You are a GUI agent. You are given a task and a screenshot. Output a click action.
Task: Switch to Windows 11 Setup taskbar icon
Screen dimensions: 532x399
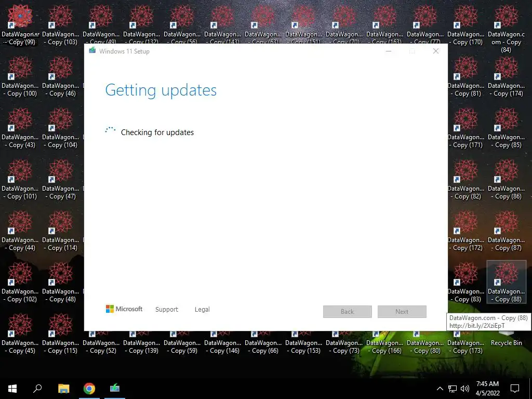coord(115,389)
